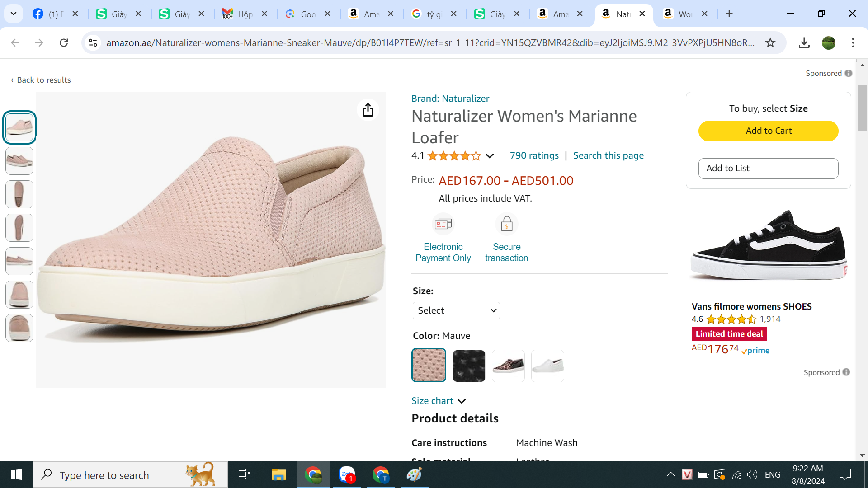Open a new browser tab
Image resolution: width=868 pixels, height=488 pixels.
[729, 14]
